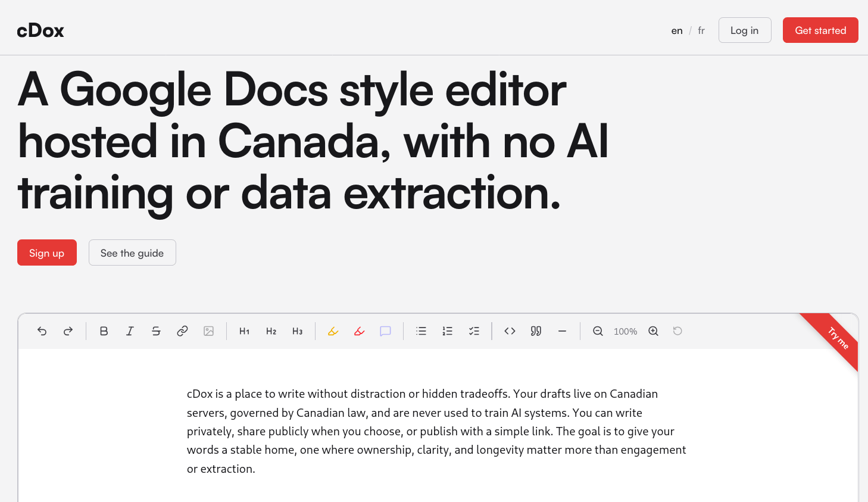This screenshot has width=868, height=502.
Task: Insert a checklist
Action: tap(474, 331)
